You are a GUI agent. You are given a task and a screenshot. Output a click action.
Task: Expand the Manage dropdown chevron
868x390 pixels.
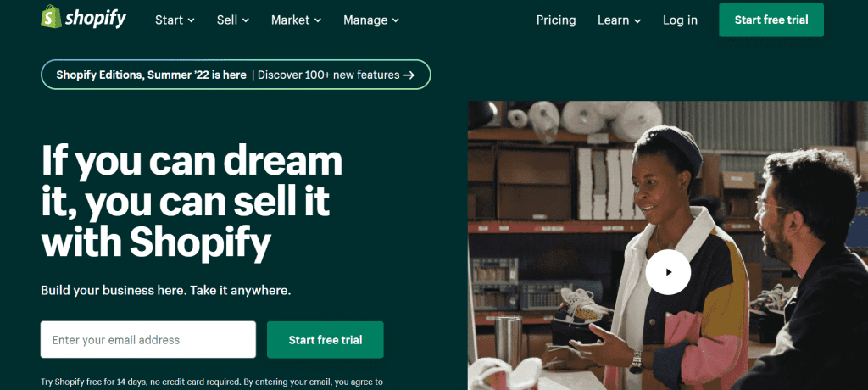396,20
